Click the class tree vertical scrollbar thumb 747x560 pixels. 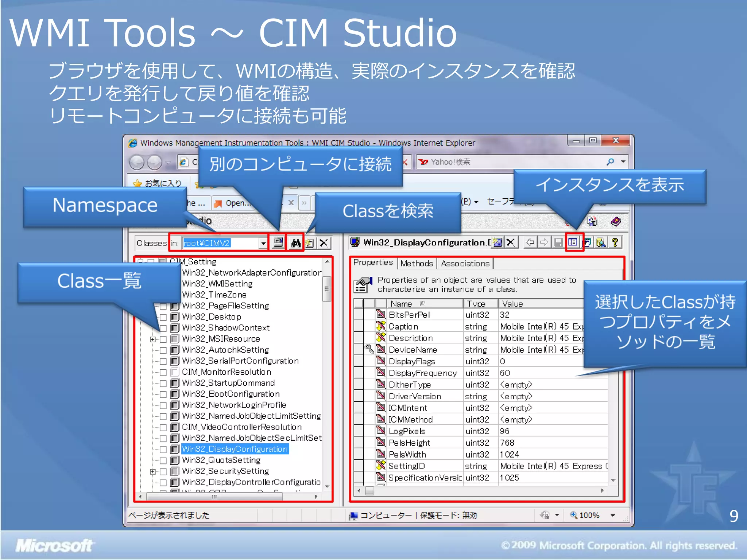pos(326,289)
